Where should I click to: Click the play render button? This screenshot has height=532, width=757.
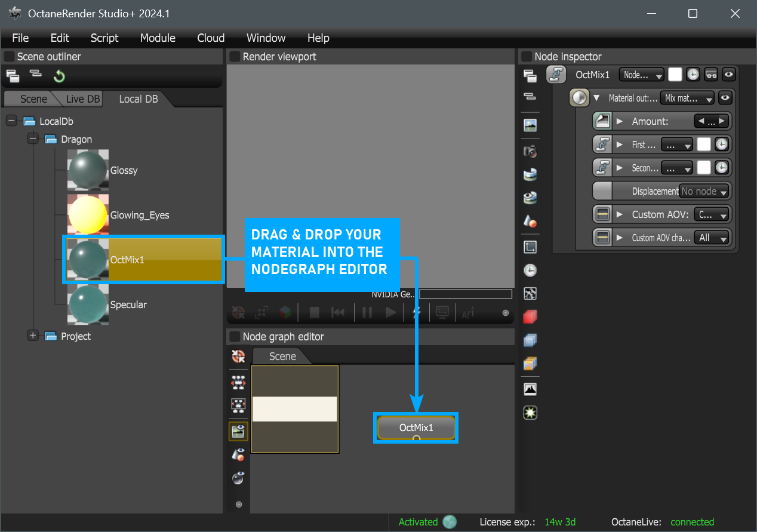pyautogui.click(x=390, y=312)
